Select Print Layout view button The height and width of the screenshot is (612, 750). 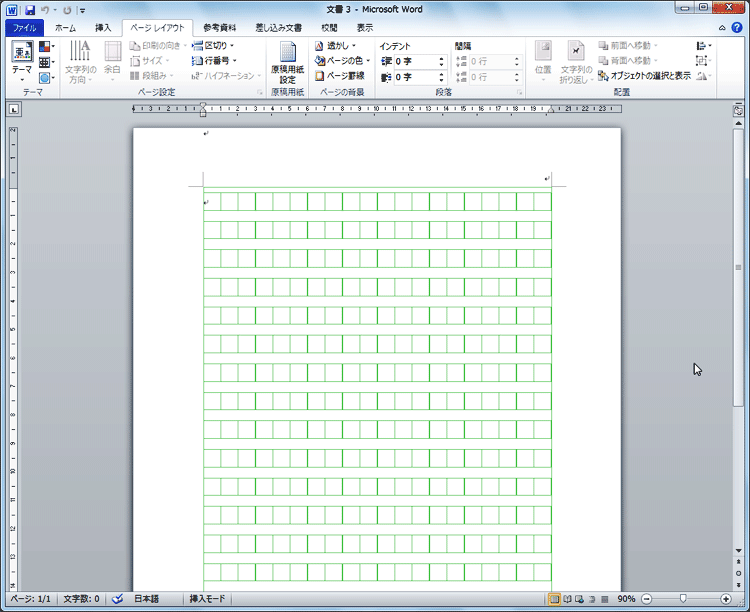pyautogui.click(x=554, y=599)
